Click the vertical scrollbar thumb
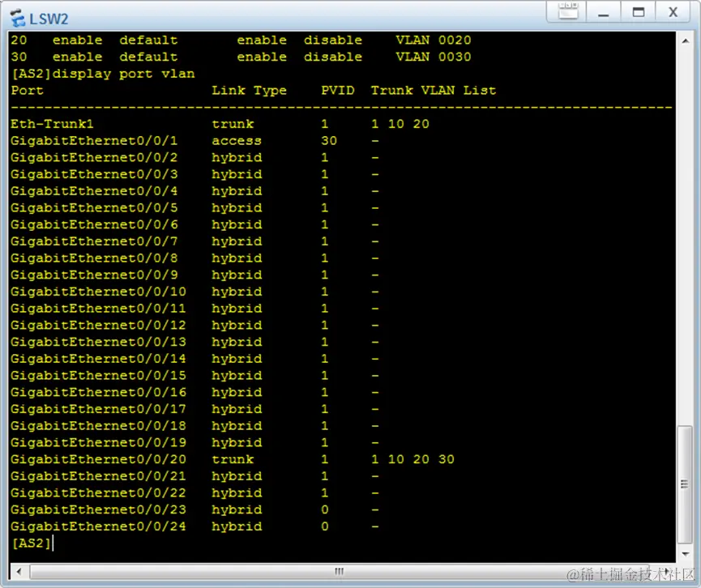This screenshot has height=588, width=701. point(685,484)
